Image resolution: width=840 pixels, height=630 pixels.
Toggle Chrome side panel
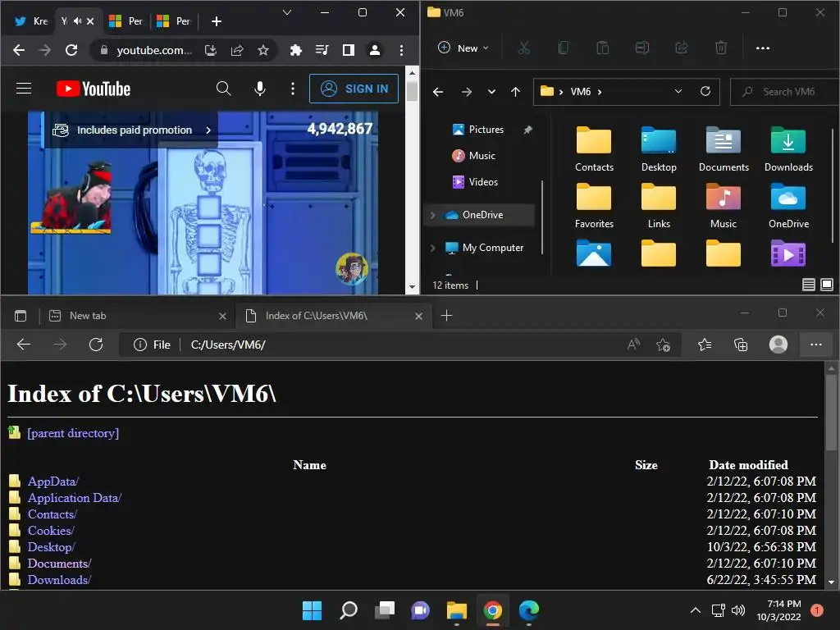(x=348, y=50)
